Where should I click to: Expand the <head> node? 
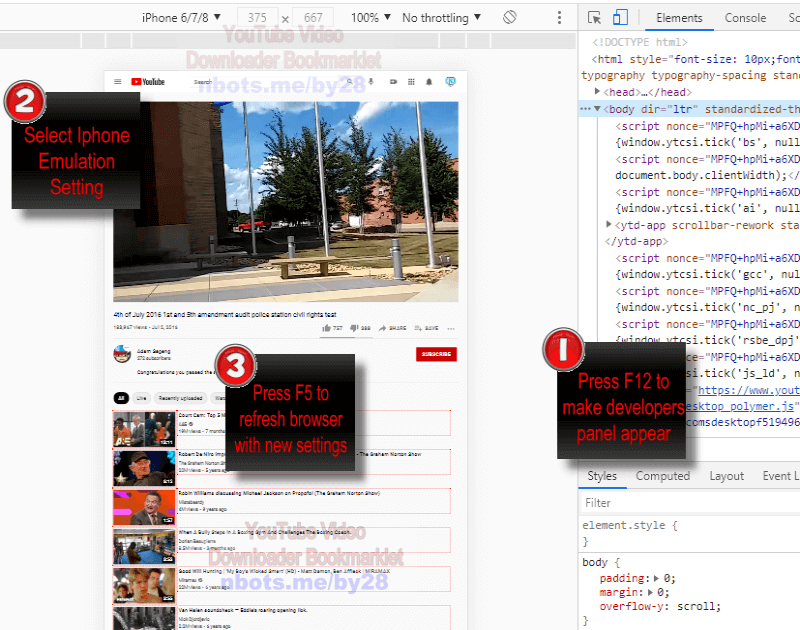(x=597, y=91)
